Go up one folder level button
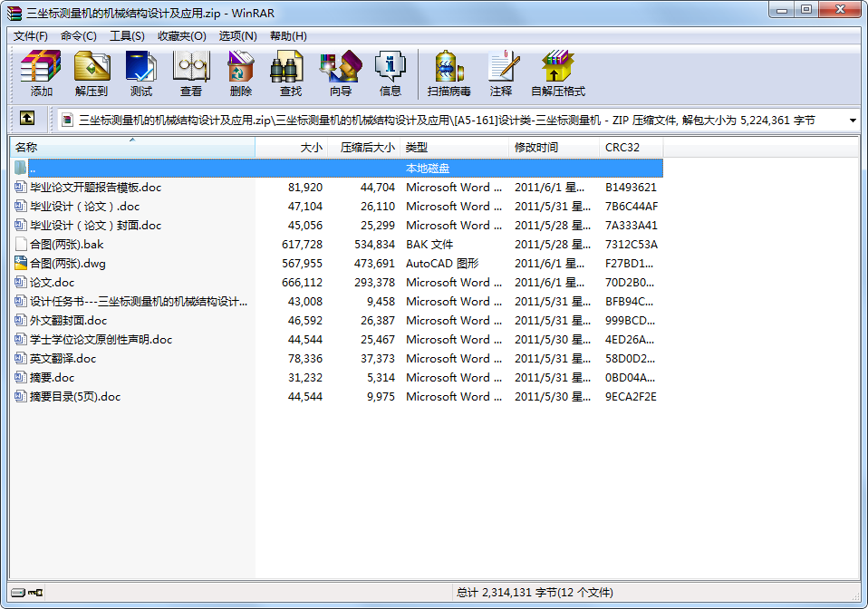 click(x=27, y=119)
